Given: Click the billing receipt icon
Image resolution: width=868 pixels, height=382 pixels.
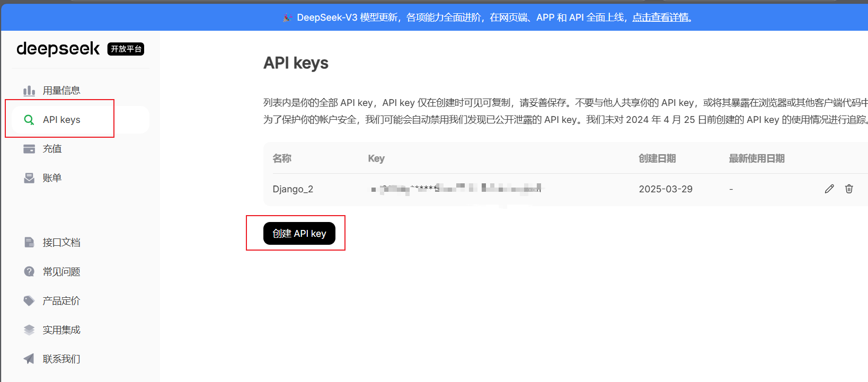Looking at the screenshot, I should point(29,178).
